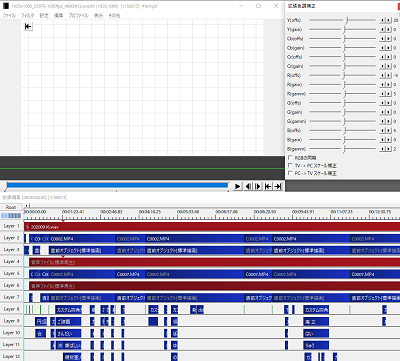Viewport: 400px width, 361px height.
Task: Click the decrement arrow for Y(offs)
Action: pos(382,20)
